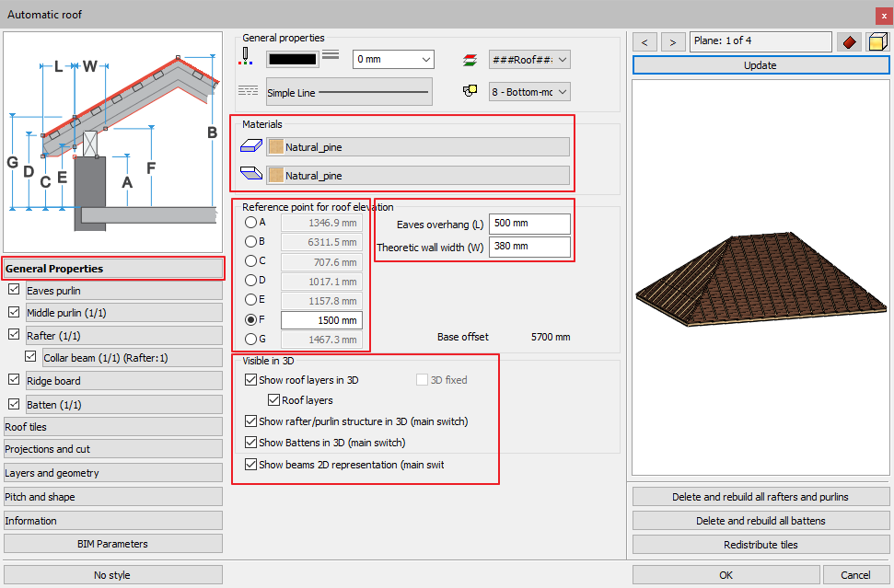Open the Roof tiles section
The image size is (894, 588).
112,427
